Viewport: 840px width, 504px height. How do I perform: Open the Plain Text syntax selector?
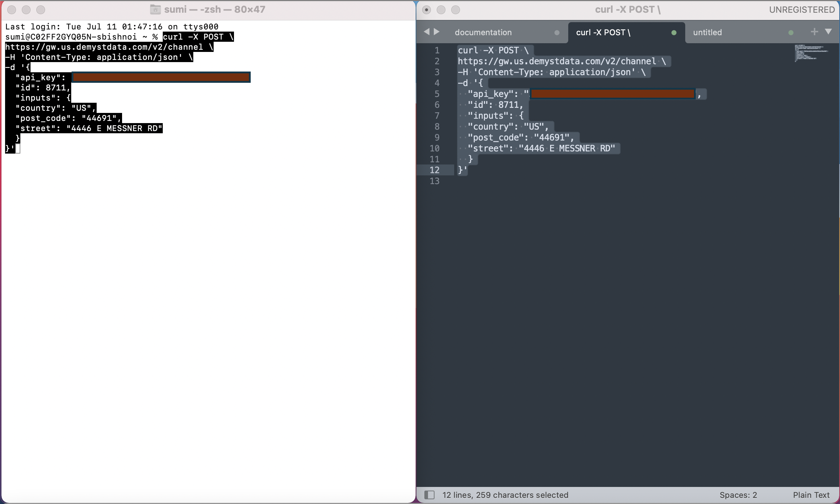pyautogui.click(x=811, y=495)
